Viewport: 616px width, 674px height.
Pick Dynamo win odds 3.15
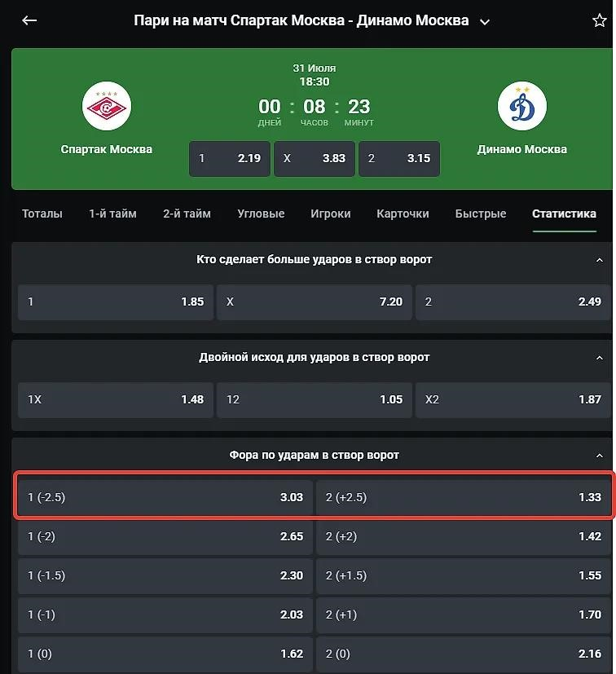pyautogui.click(x=399, y=159)
